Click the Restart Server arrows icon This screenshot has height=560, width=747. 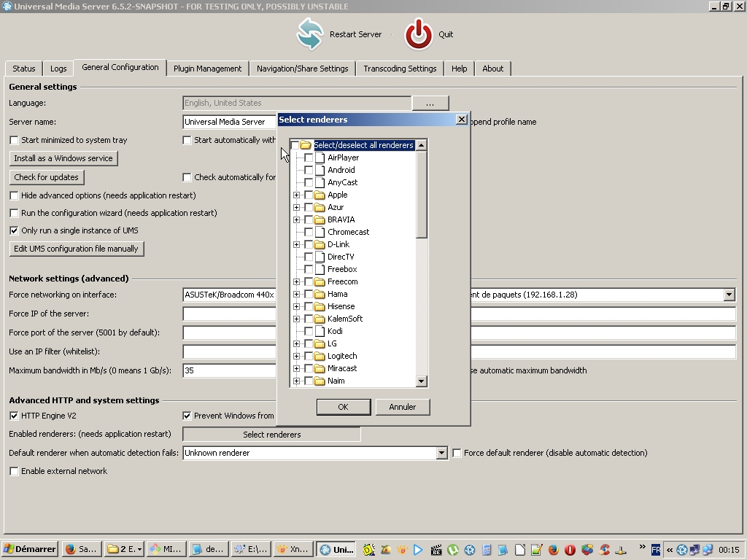pyautogui.click(x=309, y=34)
